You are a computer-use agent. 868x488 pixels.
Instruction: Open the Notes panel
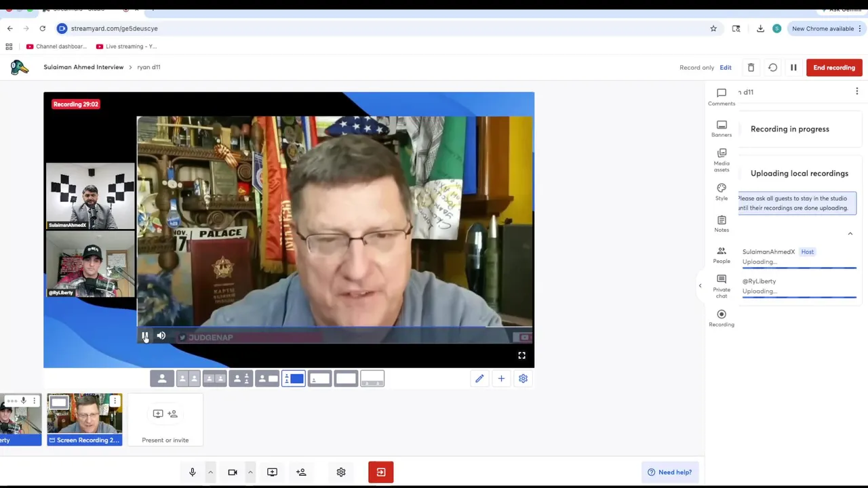click(x=722, y=224)
